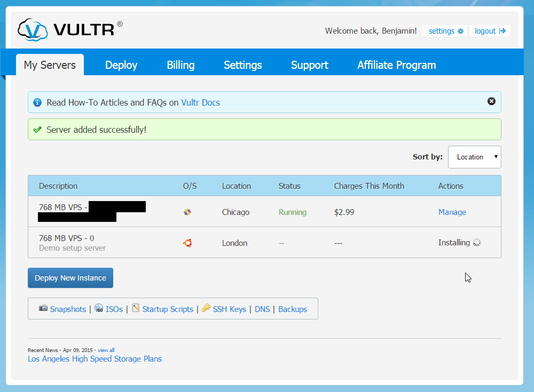Click the Ubuntu icon for London server
This screenshot has height=392, width=534.
[187, 243]
